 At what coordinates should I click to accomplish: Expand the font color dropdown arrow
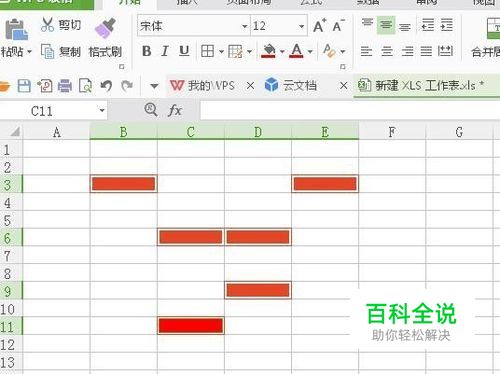coord(310,52)
